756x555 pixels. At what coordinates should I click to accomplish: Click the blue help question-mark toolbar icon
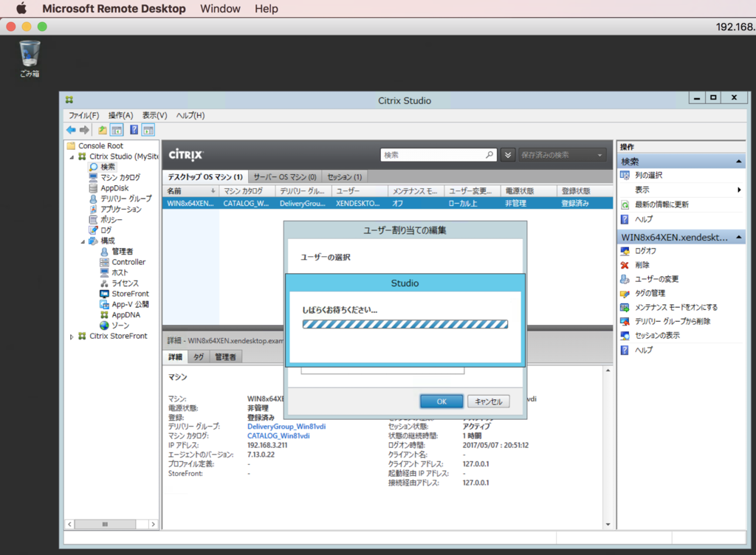click(134, 130)
